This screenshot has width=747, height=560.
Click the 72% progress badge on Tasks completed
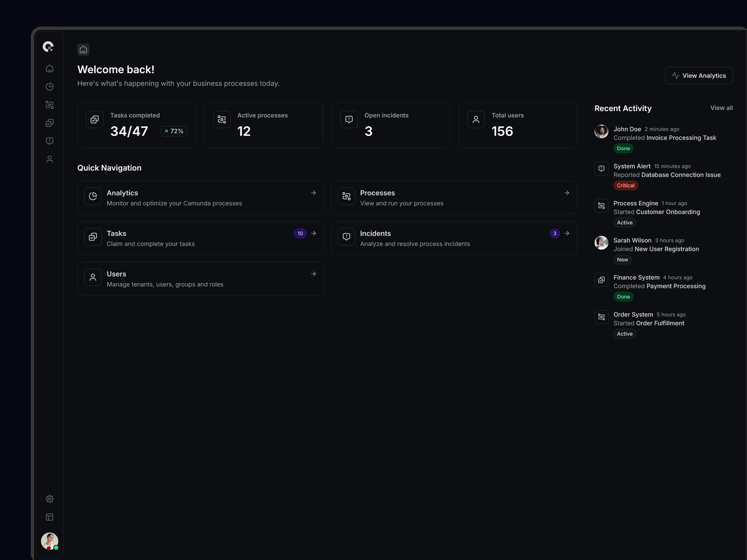173,131
